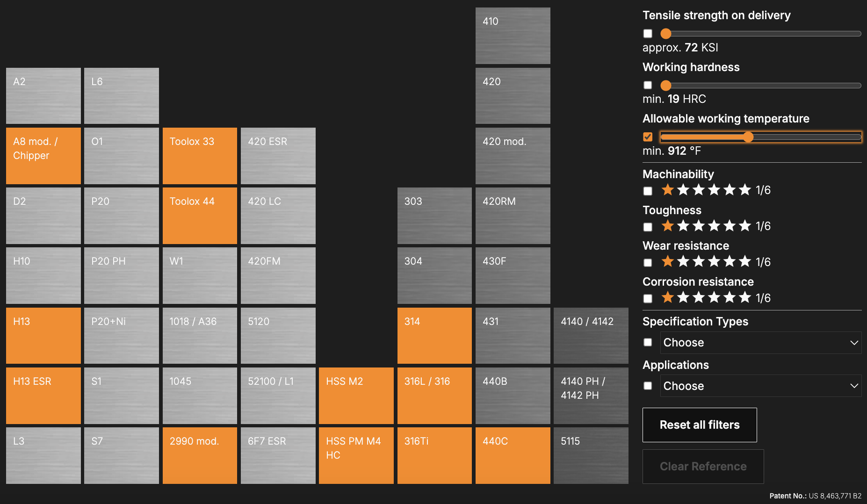Set Machinability to sixth star
The width and height of the screenshot is (867, 504).
coord(745,190)
